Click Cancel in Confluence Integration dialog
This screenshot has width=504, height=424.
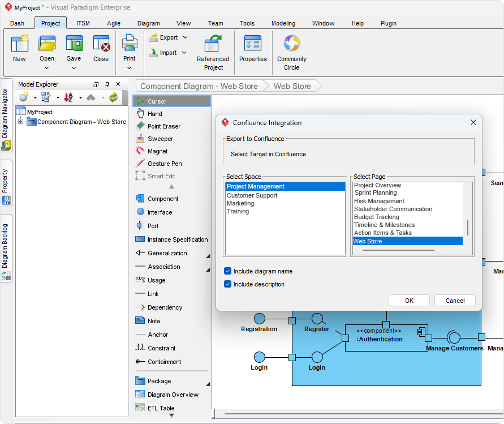pyautogui.click(x=455, y=301)
